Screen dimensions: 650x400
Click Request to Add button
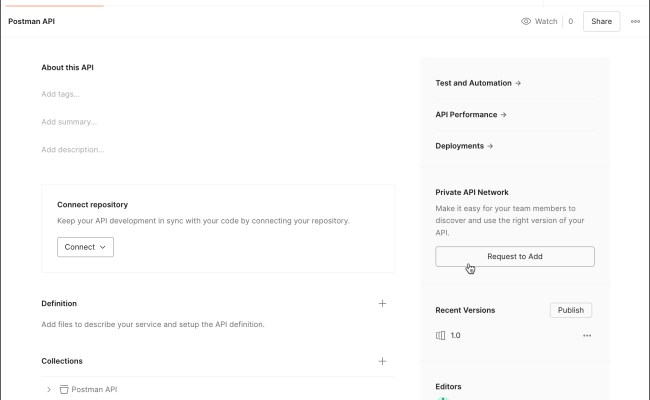(515, 257)
